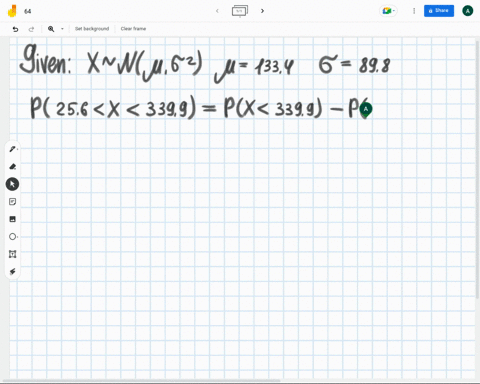Redo the last action
The width and height of the screenshot is (480, 384).
click(31, 29)
